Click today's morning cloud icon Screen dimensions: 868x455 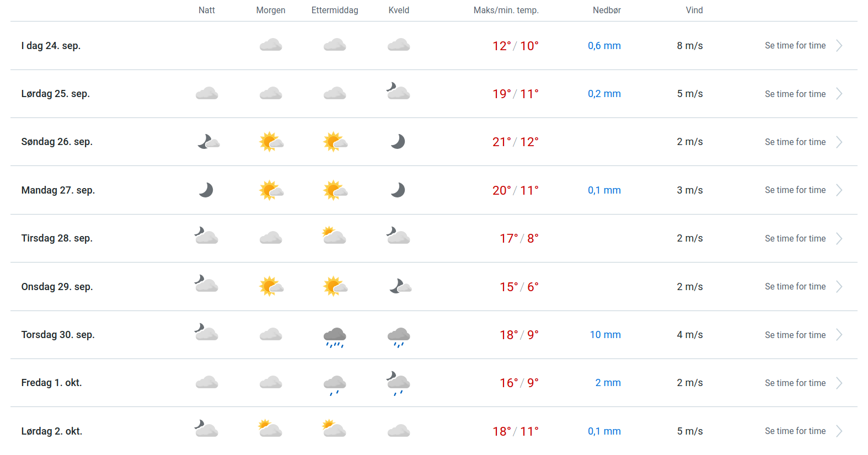click(x=271, y=45)
